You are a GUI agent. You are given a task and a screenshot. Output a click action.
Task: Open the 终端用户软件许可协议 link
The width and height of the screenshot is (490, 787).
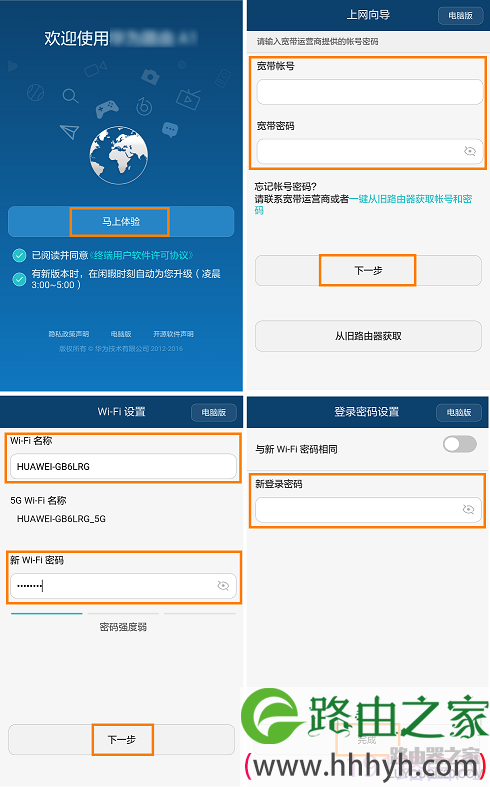(x=141, y=255)
